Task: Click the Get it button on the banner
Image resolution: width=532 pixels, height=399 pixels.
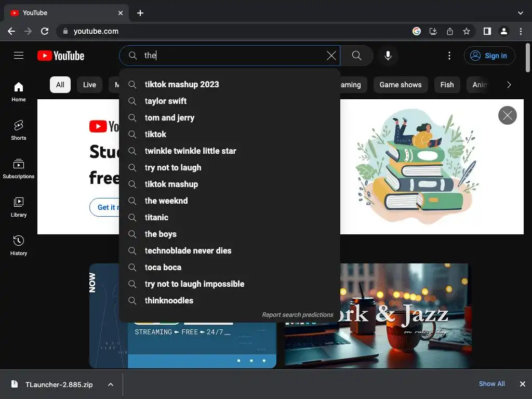Action: (104, 207)
